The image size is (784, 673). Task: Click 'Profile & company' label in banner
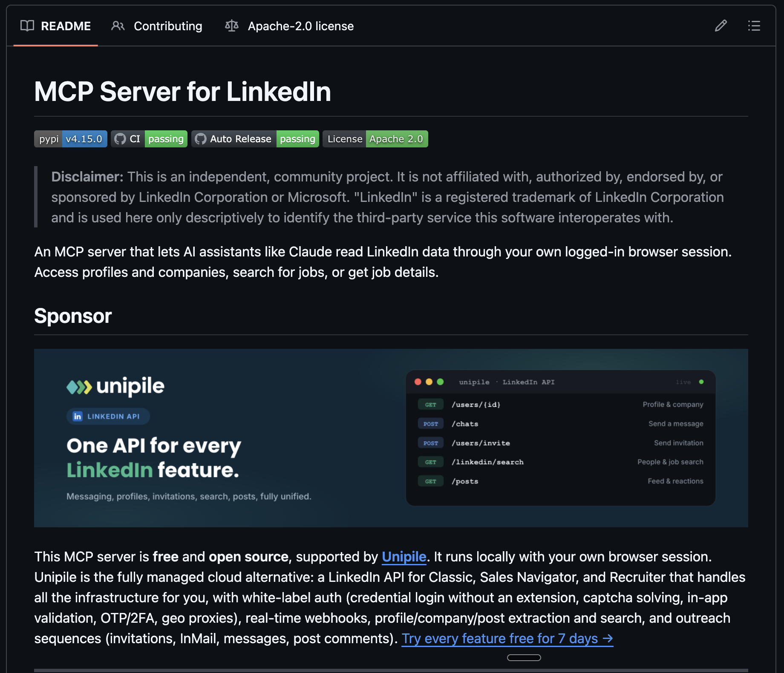[673, 405]
